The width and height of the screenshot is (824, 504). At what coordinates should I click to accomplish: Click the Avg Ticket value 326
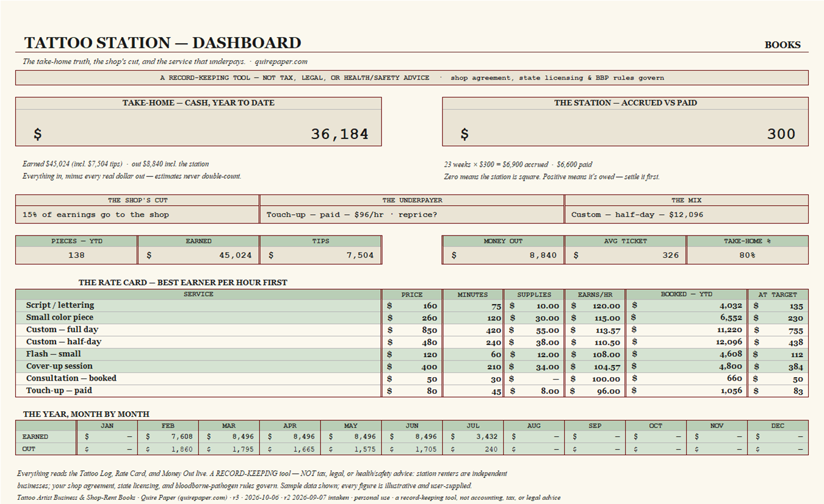point(671,255)
